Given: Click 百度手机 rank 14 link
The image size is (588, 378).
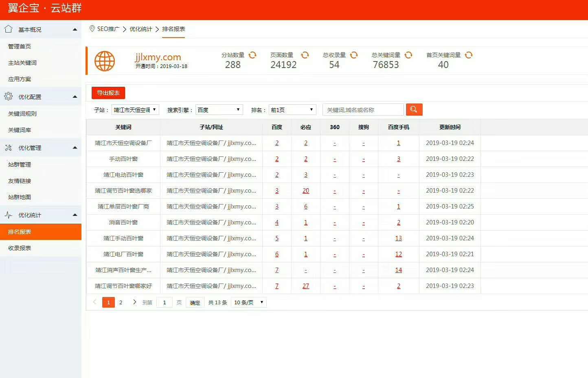Looking at the screenshot, I should point(399,270).
